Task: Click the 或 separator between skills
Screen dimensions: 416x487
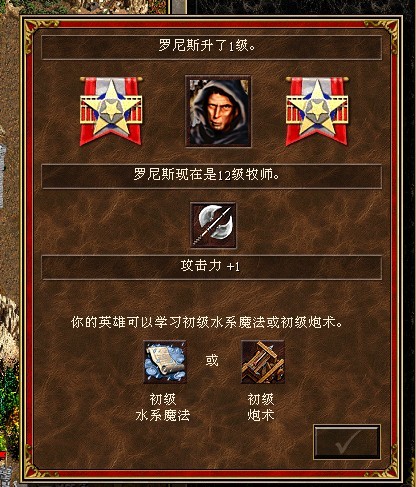Action: [x=212, y=361]
